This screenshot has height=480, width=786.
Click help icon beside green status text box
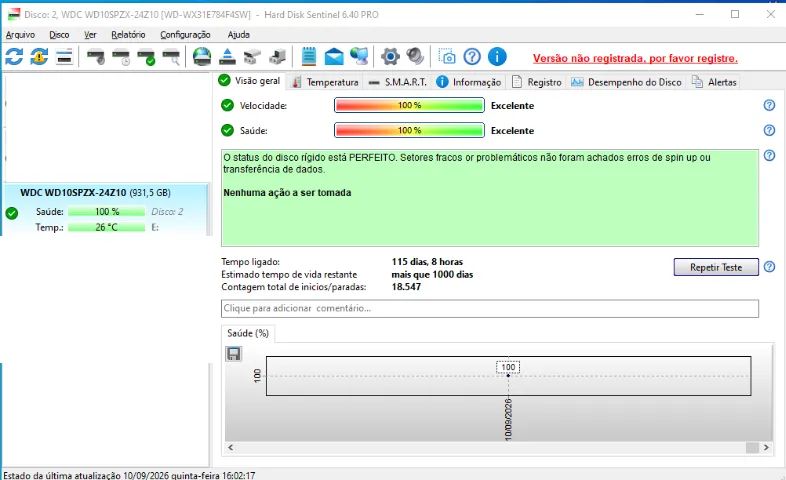point(769,155)
